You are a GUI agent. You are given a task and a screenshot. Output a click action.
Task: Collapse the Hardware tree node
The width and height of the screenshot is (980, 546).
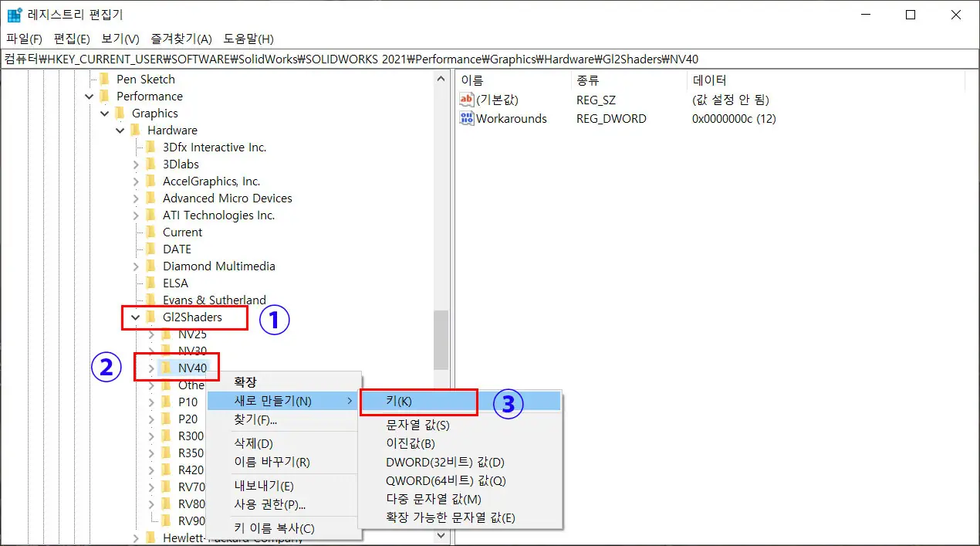[x=120, y=130]
